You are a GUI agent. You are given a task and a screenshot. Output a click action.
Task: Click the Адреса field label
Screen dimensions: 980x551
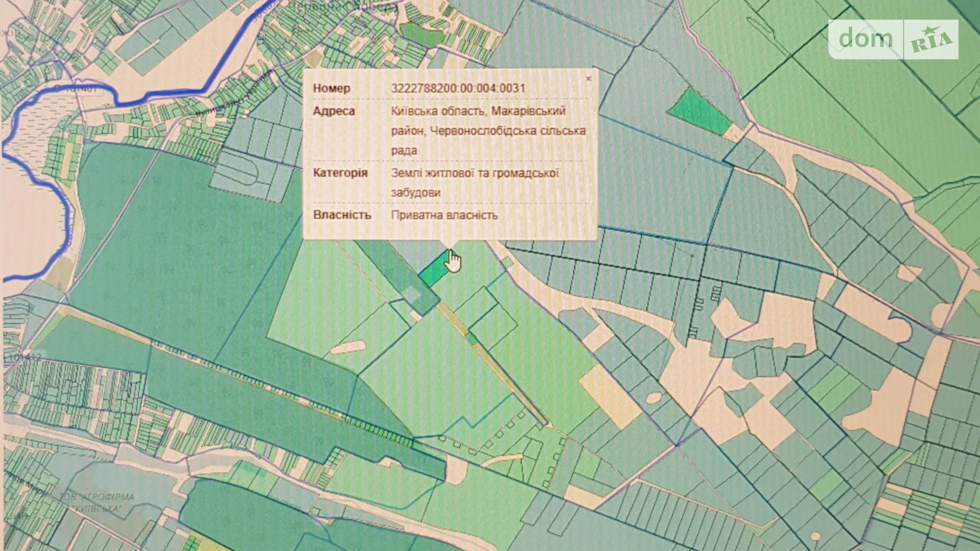pyautogui.click(x=334, y=111)
